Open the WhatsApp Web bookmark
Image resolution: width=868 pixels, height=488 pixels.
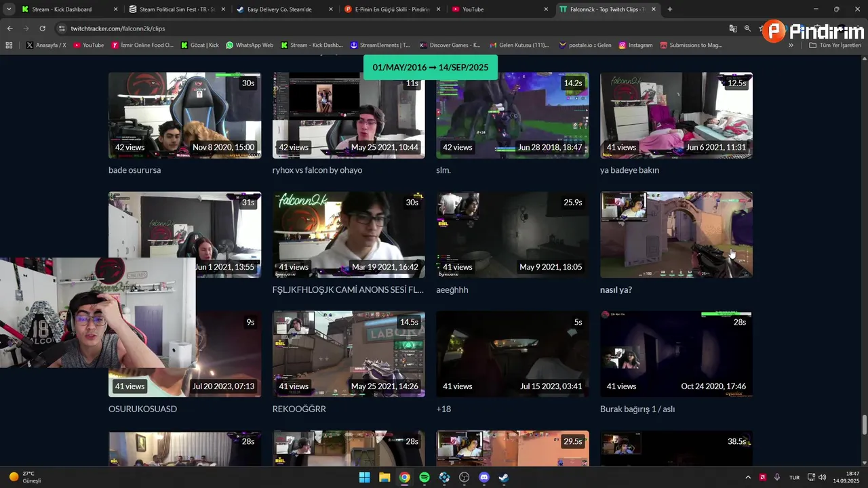pyautogui.click(x=250, y=45)
